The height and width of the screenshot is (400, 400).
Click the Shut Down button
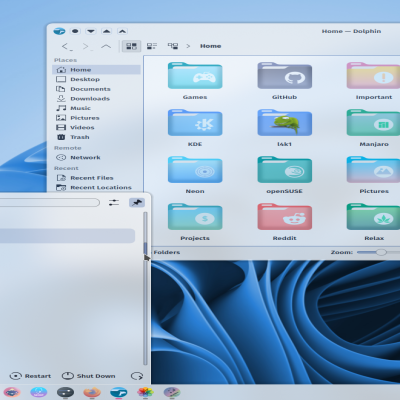89,376
